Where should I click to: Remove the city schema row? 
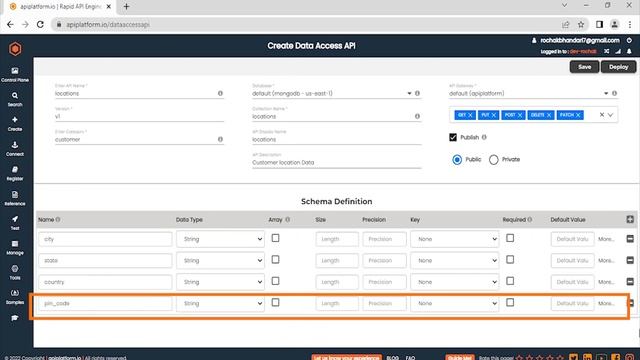click(630, 239)
